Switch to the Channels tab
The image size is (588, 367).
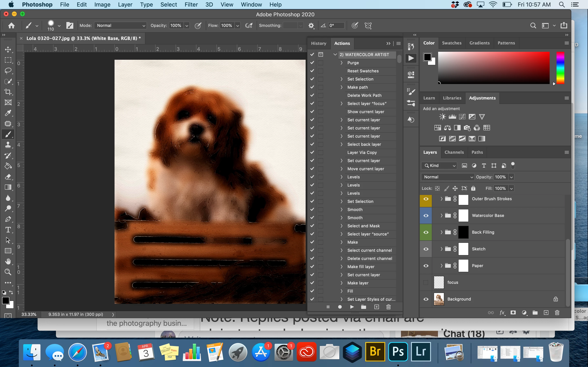click(x=454, y=152)
